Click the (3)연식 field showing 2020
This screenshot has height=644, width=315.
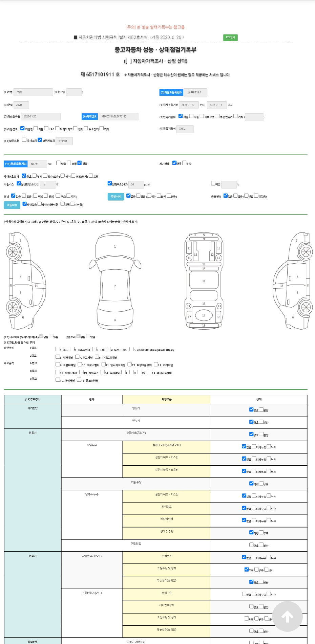pyautogui.click(x=21, y=105)
